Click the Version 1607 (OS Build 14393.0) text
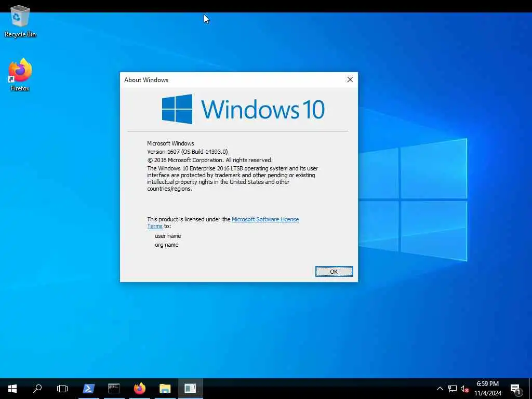 click(187, 152)
